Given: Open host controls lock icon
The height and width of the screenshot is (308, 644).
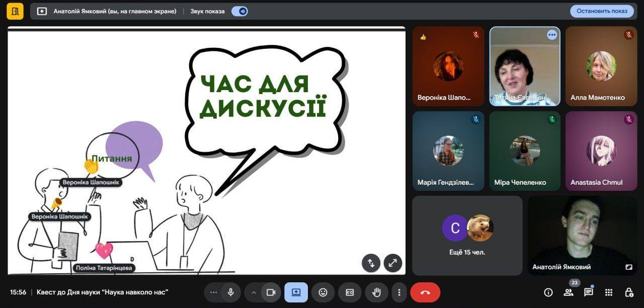Looking at the screenshot, I should pyautogui.click(x=628, y=292).
